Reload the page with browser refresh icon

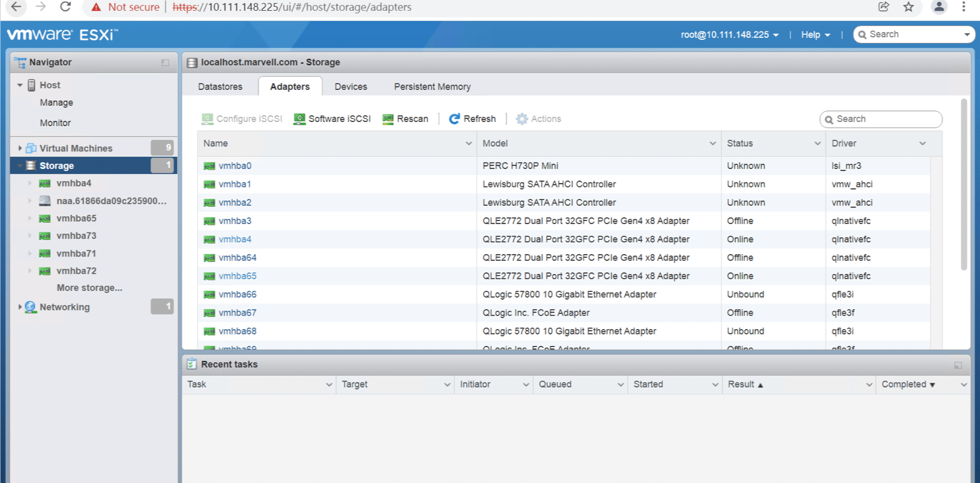pos(65,7)
